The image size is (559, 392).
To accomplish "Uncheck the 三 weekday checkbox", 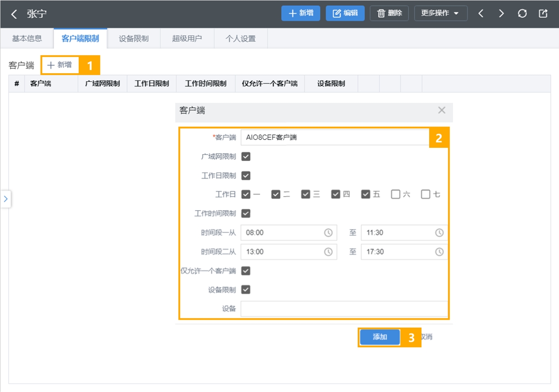I will pos(306,194).
